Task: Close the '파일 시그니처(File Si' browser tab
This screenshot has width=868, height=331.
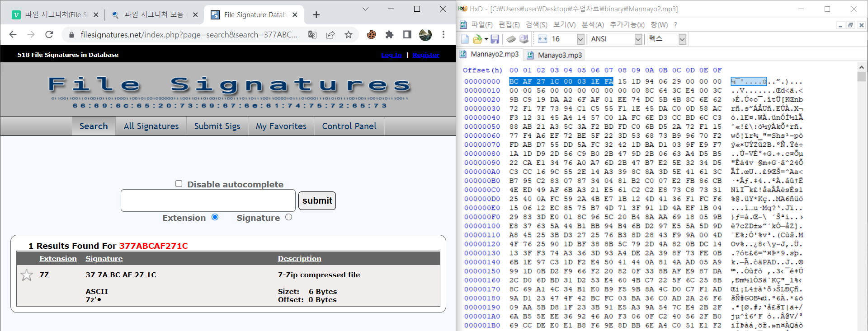Action: pyautogui.click(x=96, y=14)
